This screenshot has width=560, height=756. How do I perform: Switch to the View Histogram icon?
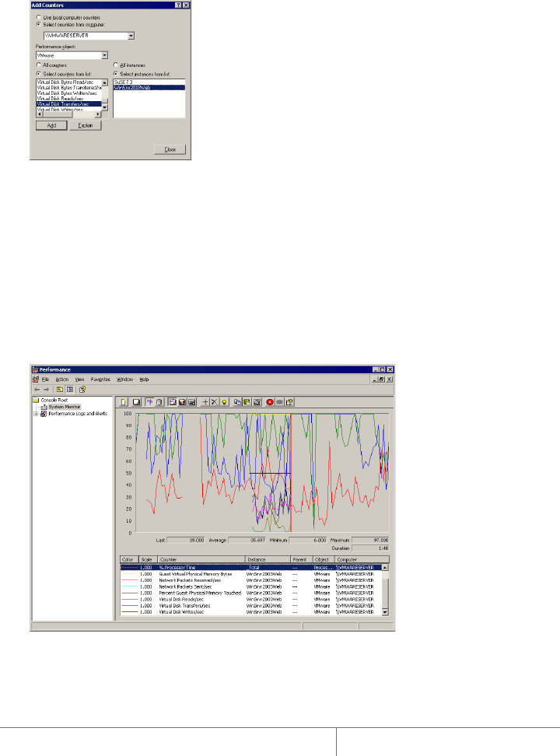pyautogui.click(x=182, y=401)
